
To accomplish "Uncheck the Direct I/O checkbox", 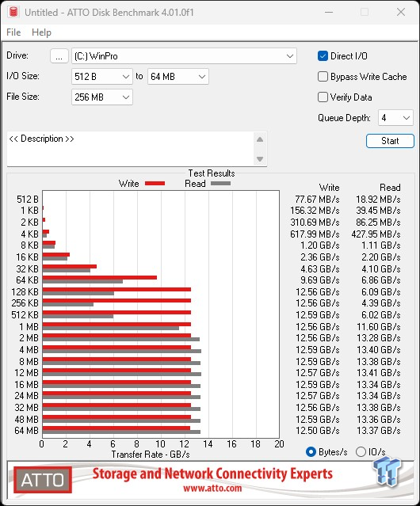I will tap(323, 56).
